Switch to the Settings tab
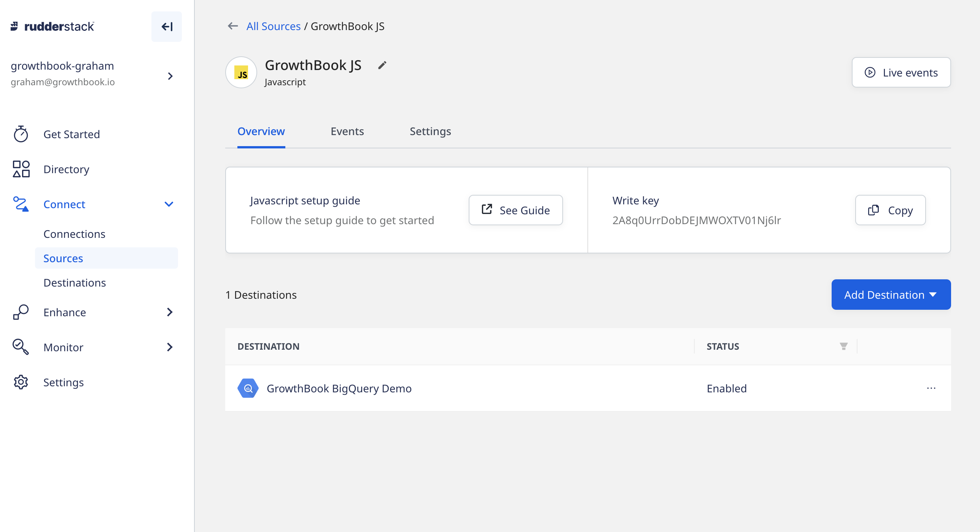This screenshot has width=980, height=532. coord(430,131)
